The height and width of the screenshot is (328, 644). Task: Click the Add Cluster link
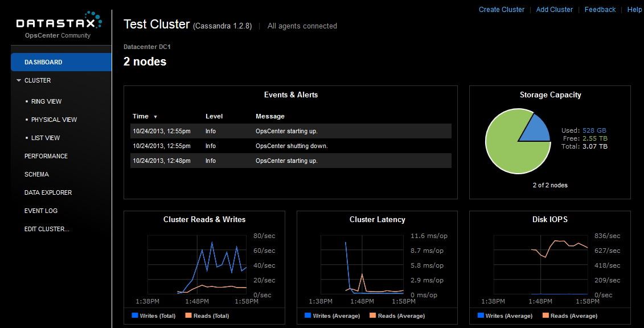pos(554,10)
